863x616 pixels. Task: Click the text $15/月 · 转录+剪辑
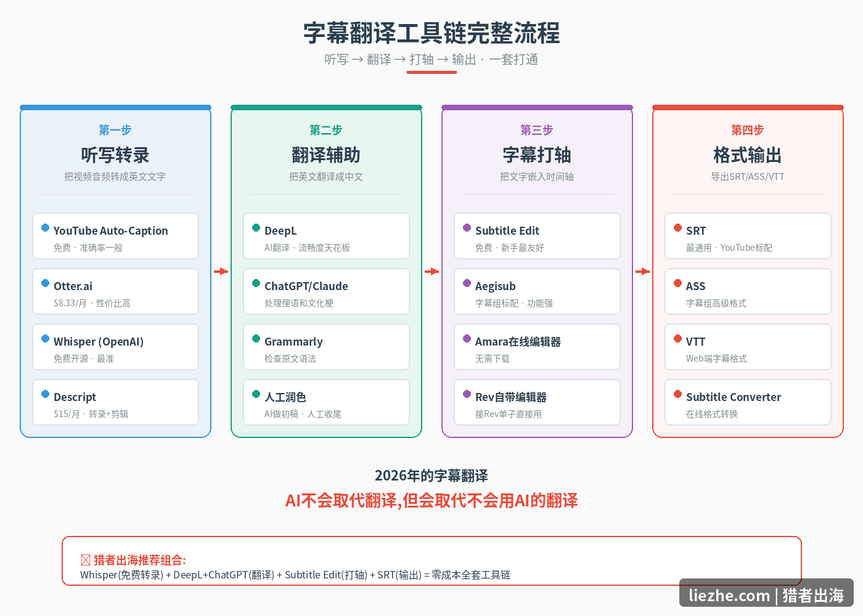tap(91, 414)
